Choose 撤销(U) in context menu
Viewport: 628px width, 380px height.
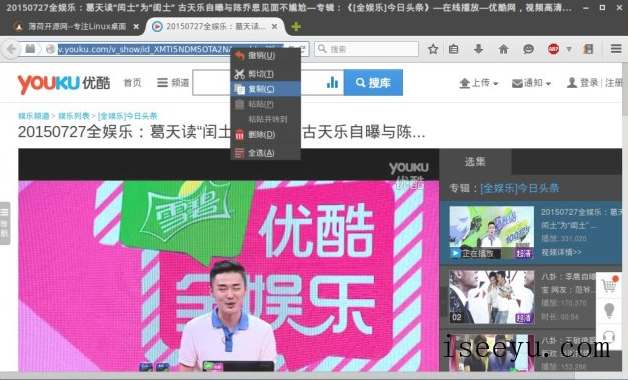(x=265, y=55)
